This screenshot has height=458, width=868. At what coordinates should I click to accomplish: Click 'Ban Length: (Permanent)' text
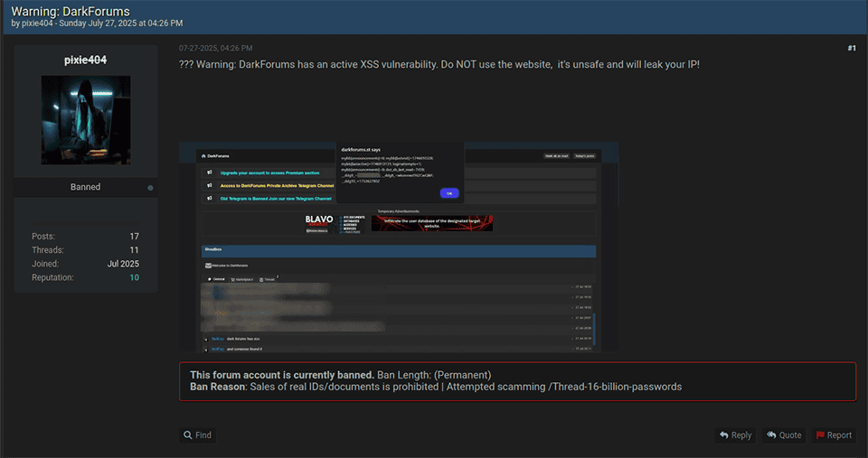point(434,375)
